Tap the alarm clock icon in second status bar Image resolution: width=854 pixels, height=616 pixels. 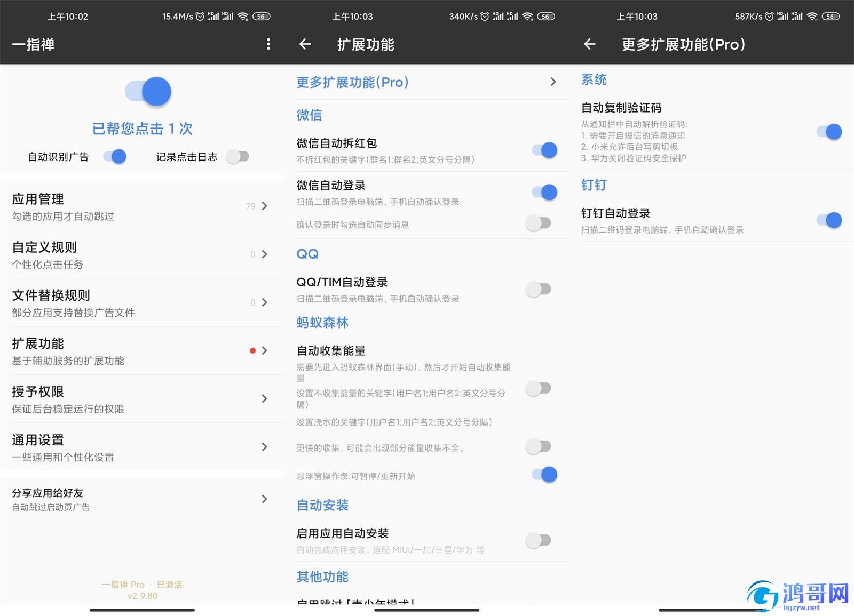(x=485, y=17)
